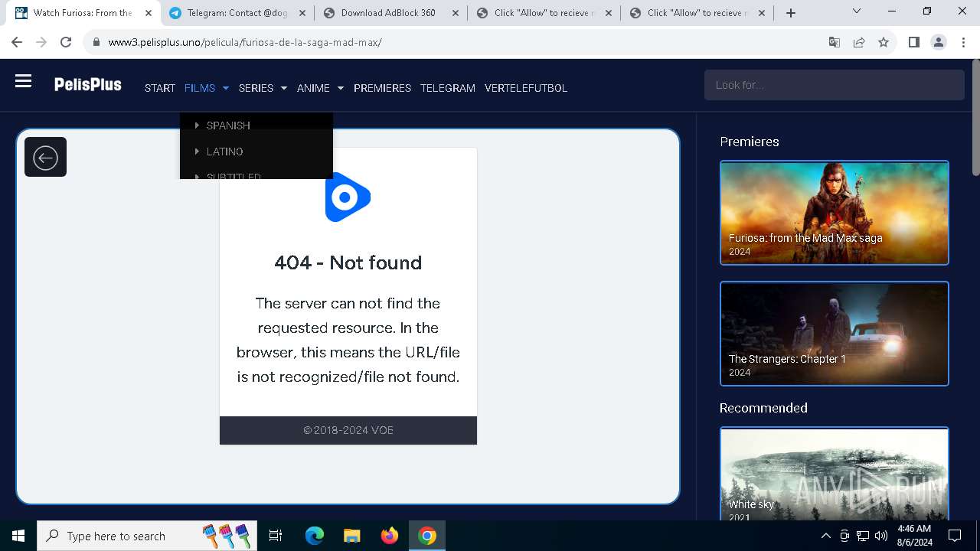The height and width of the screenshot is (551, 980).
Task: Reload the current page
Action: tap(66, 42)
